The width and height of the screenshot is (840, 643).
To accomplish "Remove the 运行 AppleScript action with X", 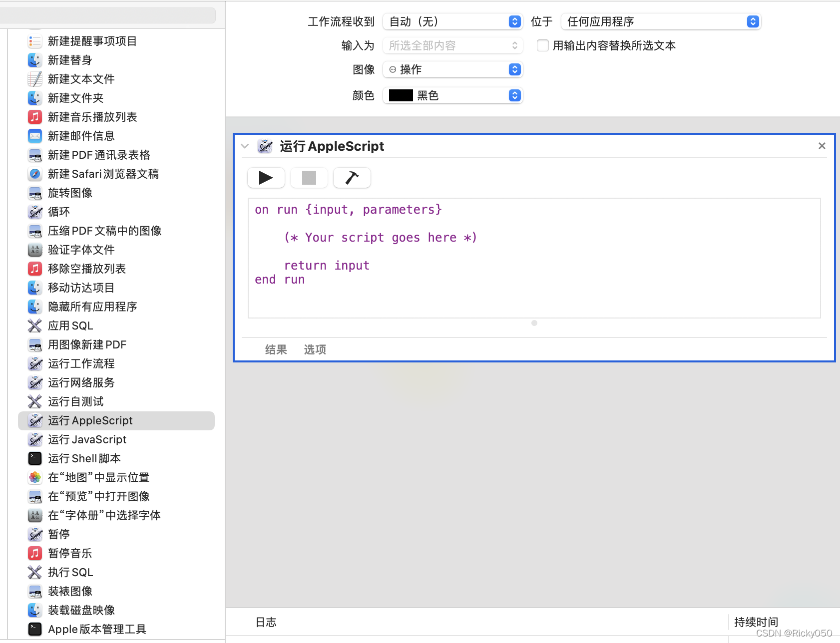I will 822,146.
